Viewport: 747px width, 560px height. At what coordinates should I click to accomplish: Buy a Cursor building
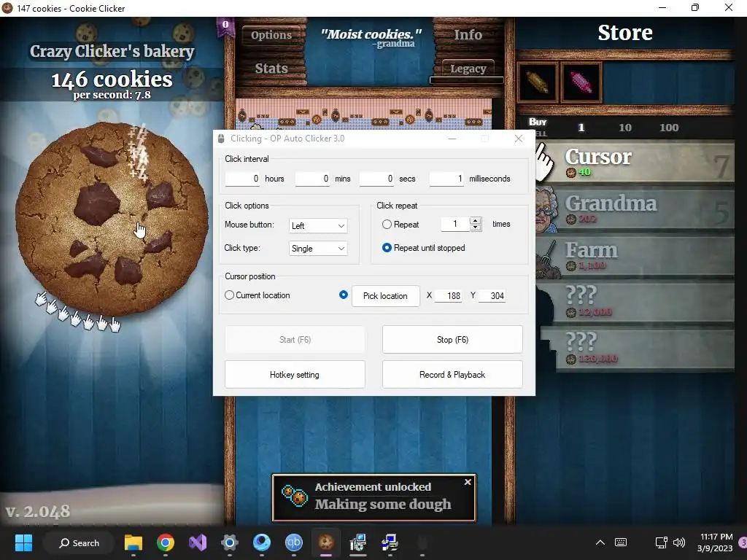[635, 163]
